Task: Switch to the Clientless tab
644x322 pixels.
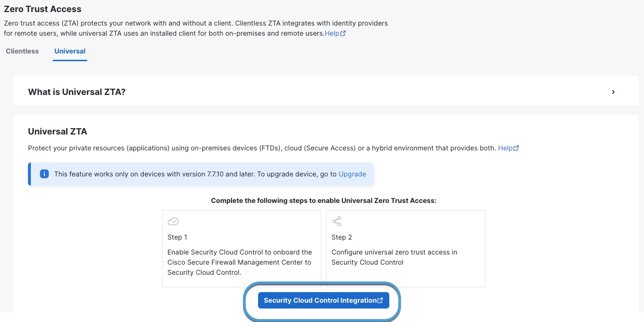Action: click(22, 51)
